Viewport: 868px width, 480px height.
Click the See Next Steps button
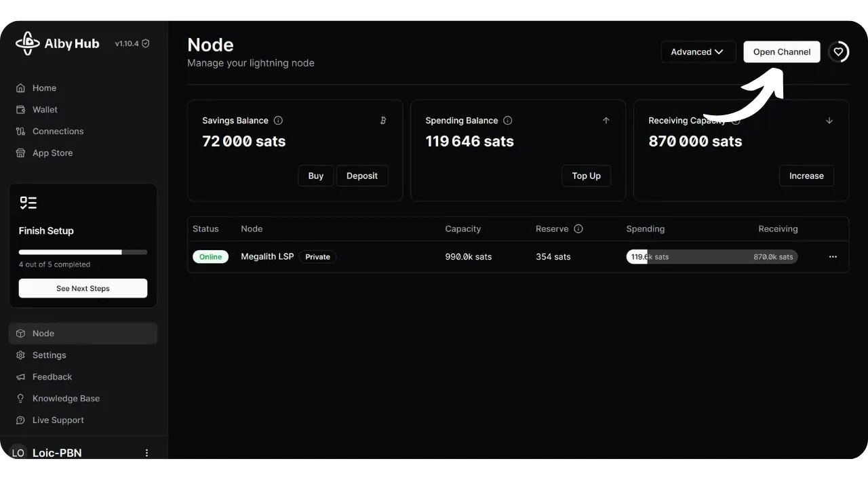tap(83, 288)
